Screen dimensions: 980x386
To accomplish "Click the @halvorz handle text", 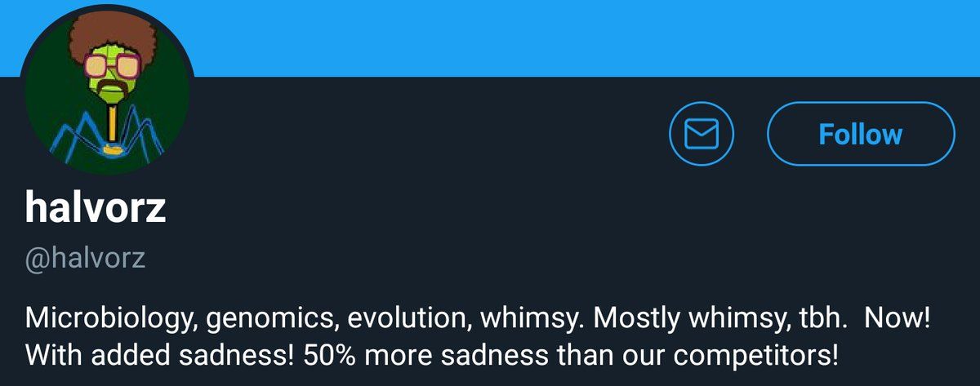I will 85,259.
